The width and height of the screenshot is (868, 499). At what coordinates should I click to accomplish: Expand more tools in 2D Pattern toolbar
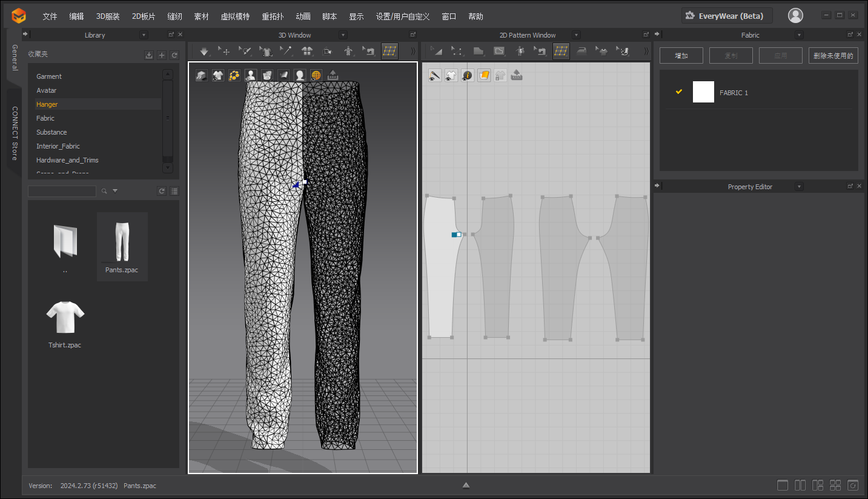point(646,52)
